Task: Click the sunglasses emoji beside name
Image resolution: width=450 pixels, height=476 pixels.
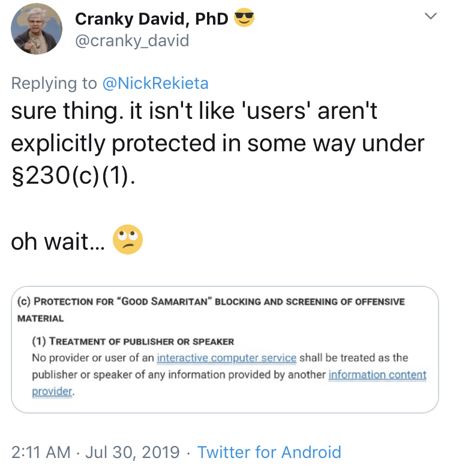Action: click(244, 17)
